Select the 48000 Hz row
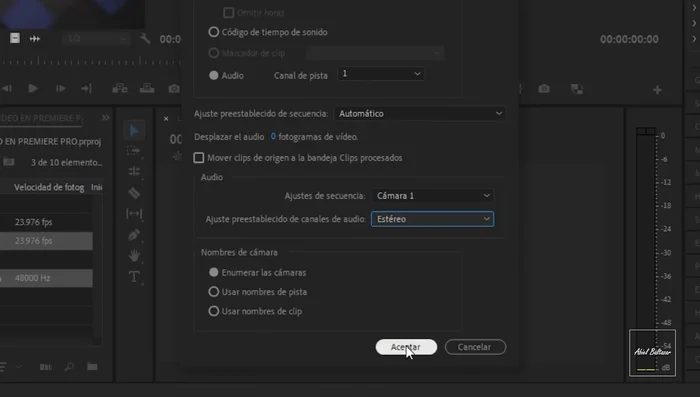 [x=46, y=278]
